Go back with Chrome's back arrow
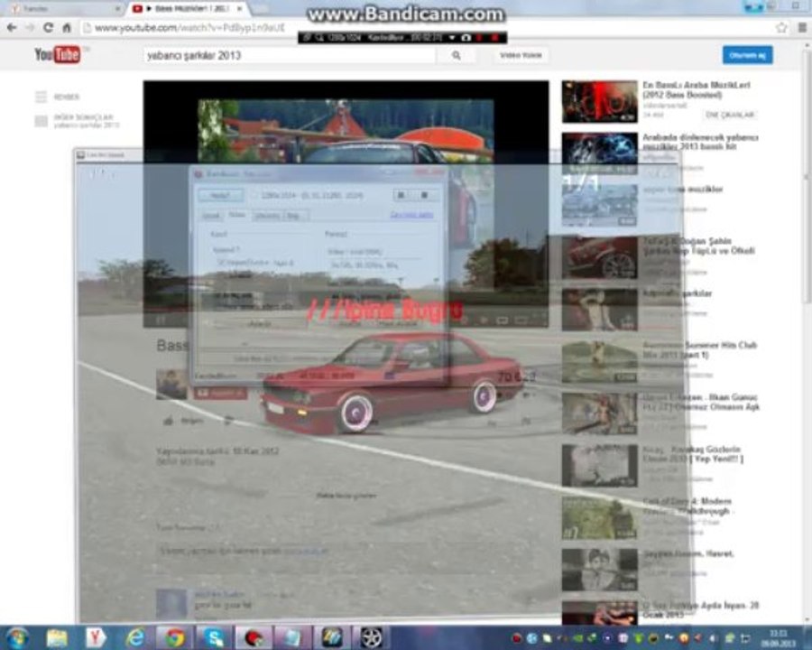812x650 pixels. [12, 27]
